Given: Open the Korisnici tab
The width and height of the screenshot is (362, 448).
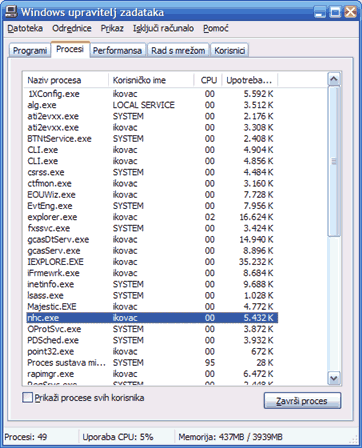Looking at the screenshot, I should (x=230, y=51).
